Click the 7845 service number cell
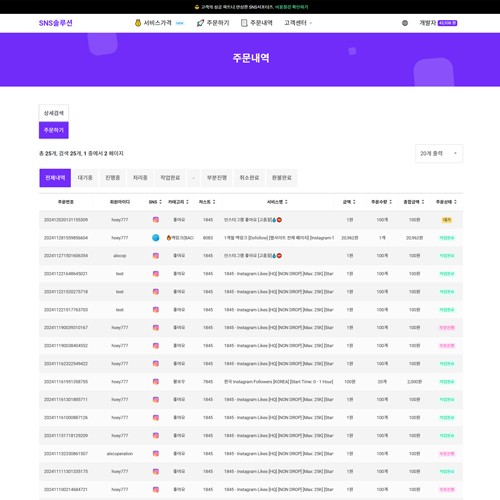 [x=208, y=382]
